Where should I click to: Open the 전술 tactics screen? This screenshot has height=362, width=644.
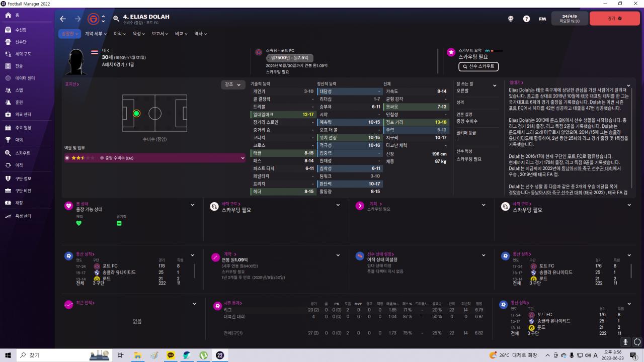(x=27, y=66)
